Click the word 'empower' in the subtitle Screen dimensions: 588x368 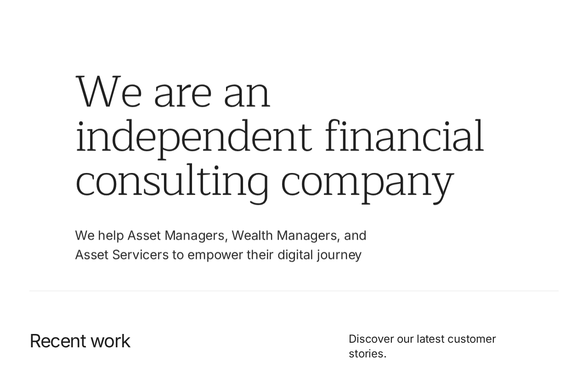click(215, 256)
